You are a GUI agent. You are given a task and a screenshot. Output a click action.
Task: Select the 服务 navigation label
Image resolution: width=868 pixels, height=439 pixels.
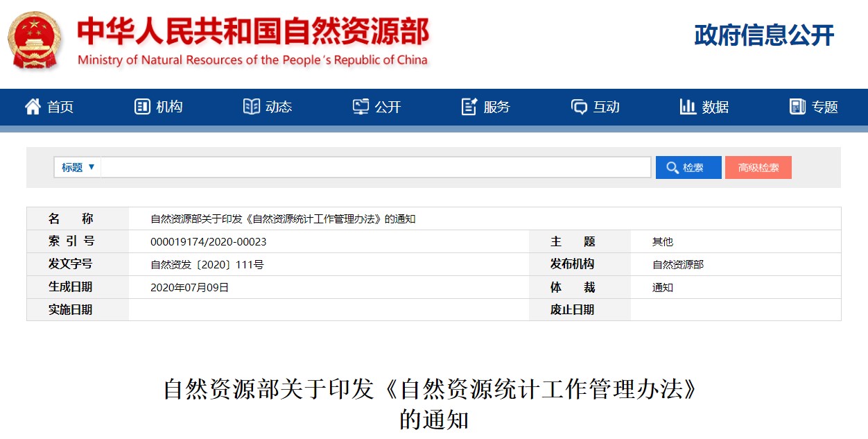[x=497, y=107]
